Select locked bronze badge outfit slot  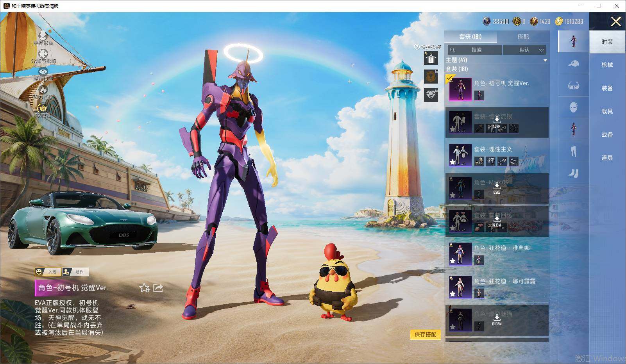[431, 77]
